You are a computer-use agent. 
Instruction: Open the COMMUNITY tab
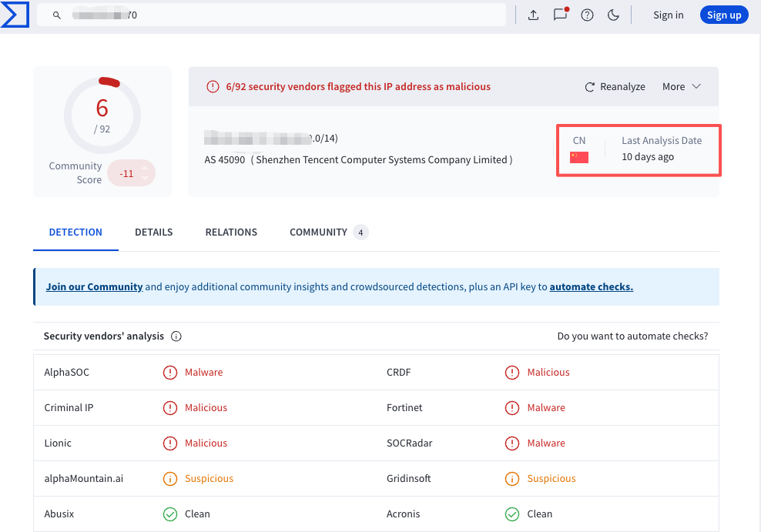coord(318,232)
